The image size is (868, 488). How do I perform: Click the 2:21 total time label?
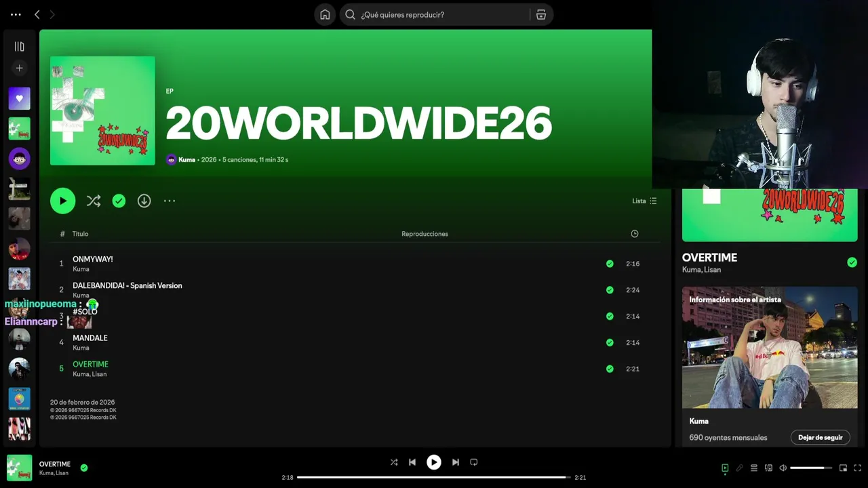tap(580, 477)
